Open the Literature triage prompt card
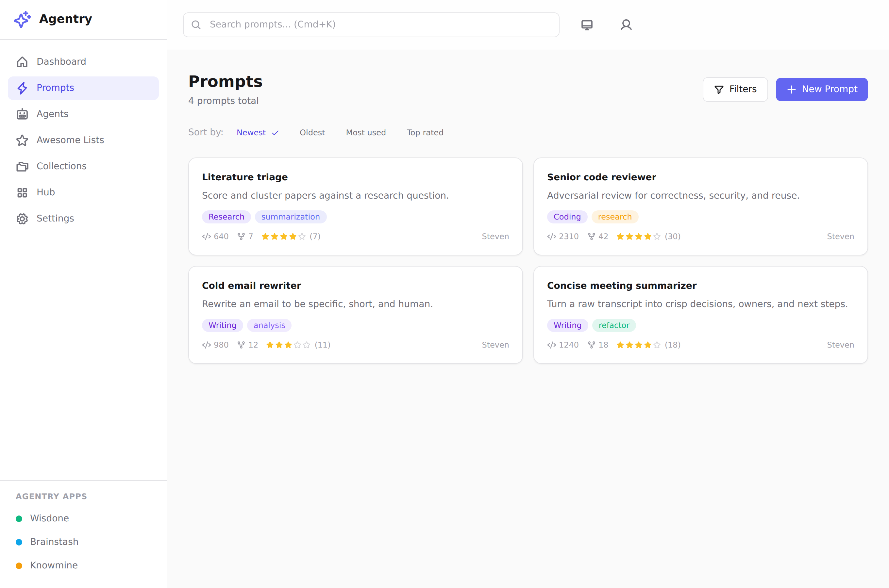 tap(355, 206)
